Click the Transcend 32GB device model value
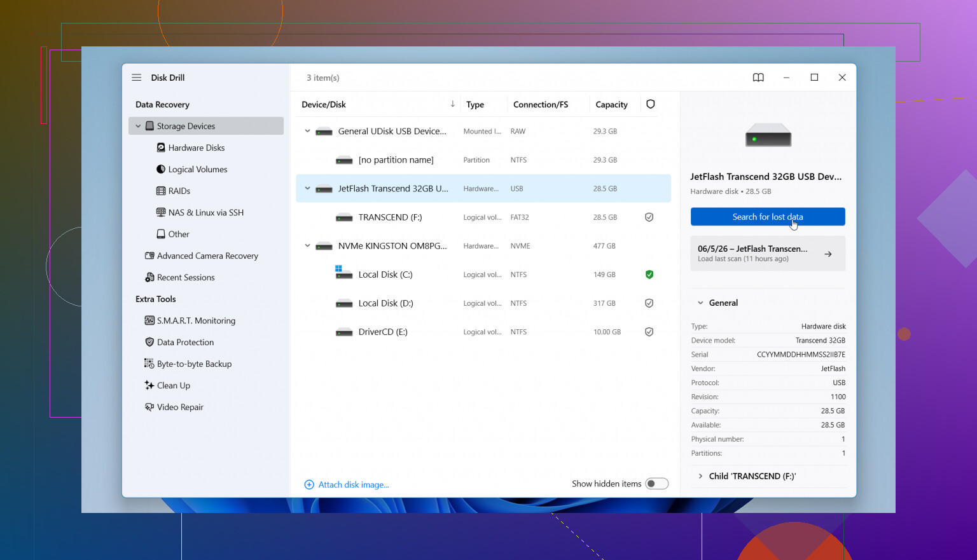The image size is (977, 560). pos(821,341)
